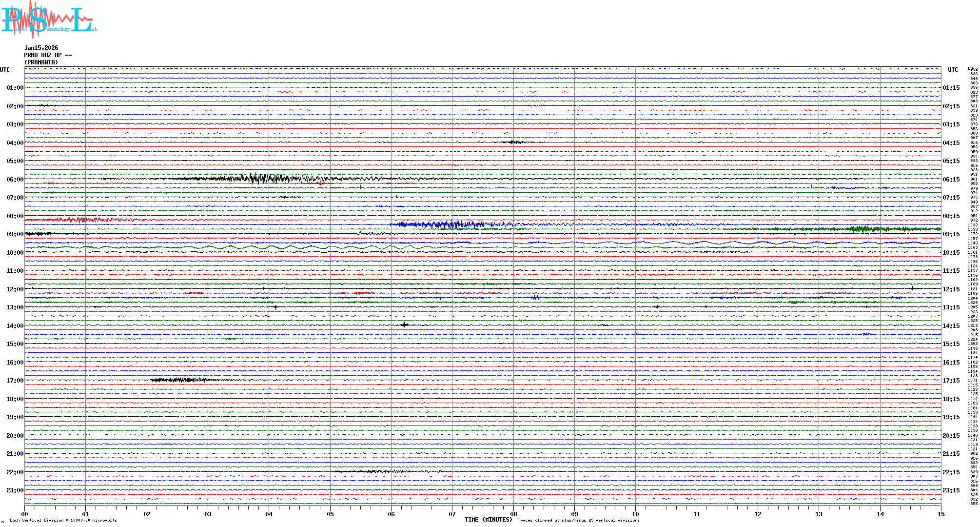Click minute 15 on bottom time axis
Screen dimensions: 980x527
[x=941, y=514]
